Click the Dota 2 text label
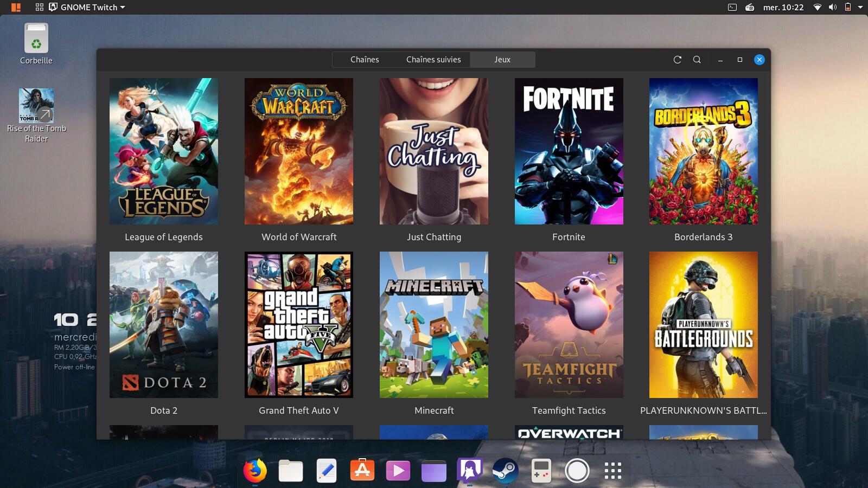868x488 pixels. 164,410
